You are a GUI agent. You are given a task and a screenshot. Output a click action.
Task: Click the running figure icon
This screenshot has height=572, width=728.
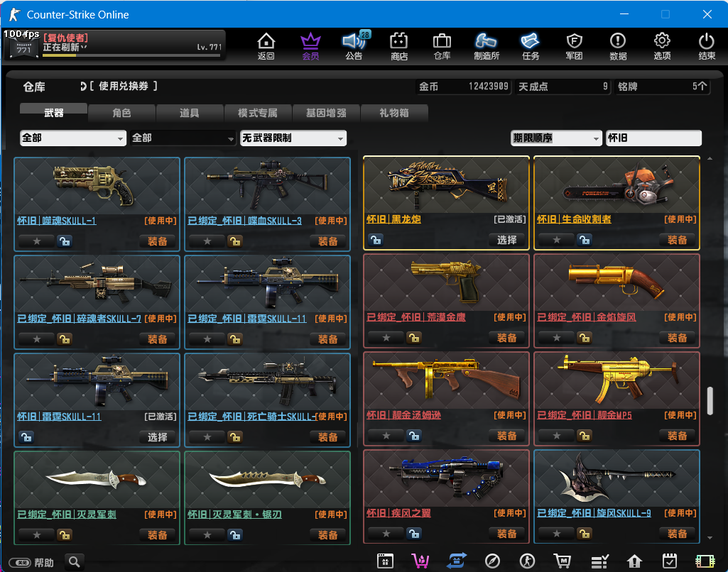[527, 561]
